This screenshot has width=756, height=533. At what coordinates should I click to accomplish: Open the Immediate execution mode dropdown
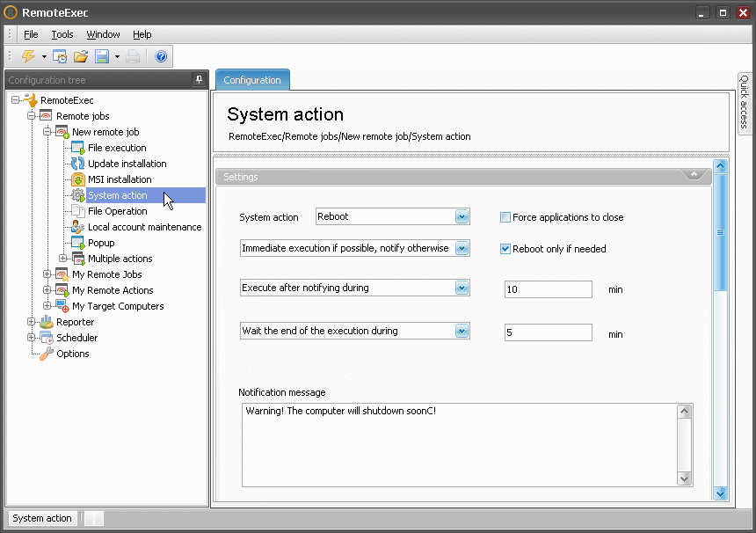point(462,248)
